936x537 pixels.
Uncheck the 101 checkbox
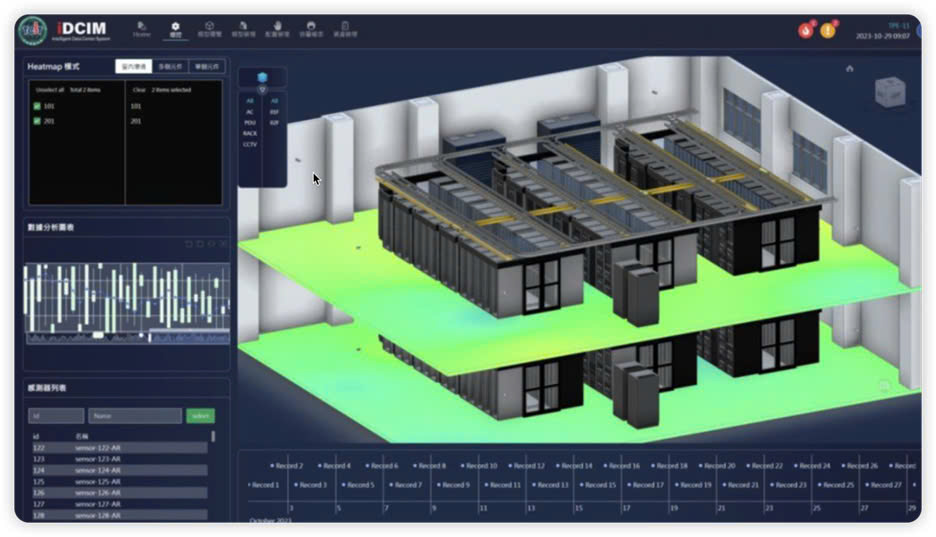[x=37, y=106]
